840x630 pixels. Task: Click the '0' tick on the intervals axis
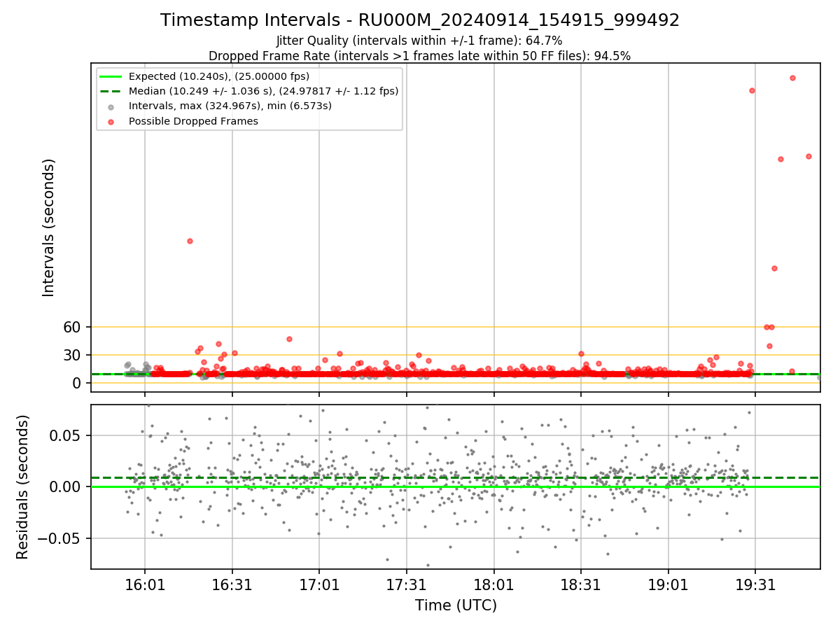pyautogui.click(x=77, y=383)
